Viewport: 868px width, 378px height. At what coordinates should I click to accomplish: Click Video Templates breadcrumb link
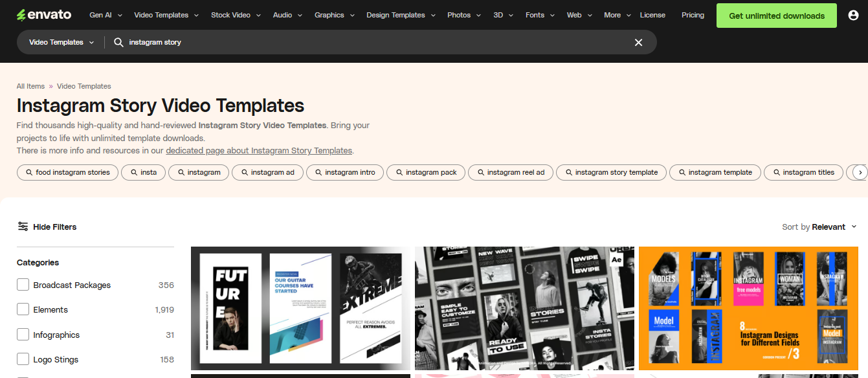click(84, 86)
